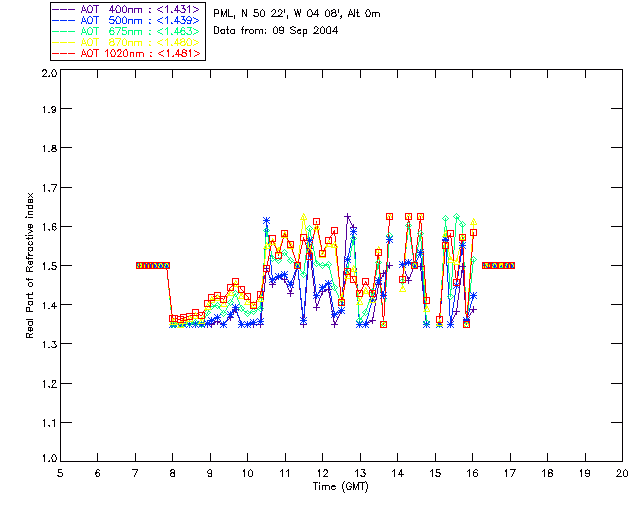Click the x-axis label 6
Viewport: 640px width, 512px height.
click(x=98, y=473)
